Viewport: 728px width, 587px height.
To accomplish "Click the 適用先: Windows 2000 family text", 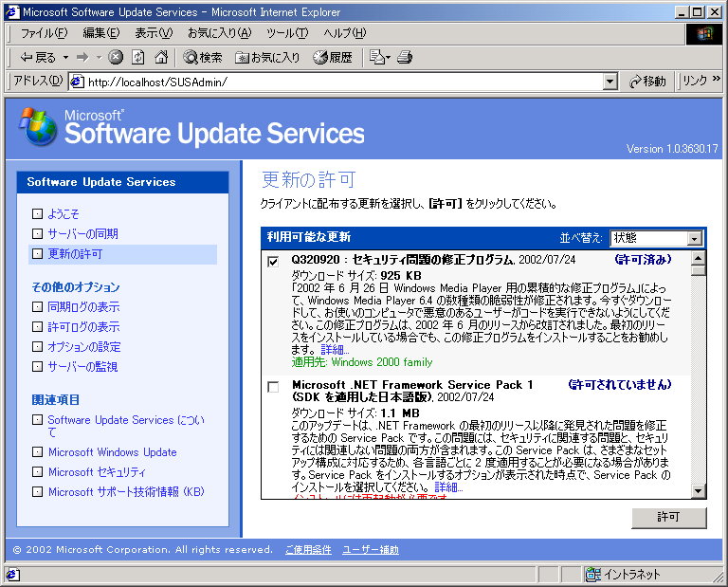I will point(362,362).
